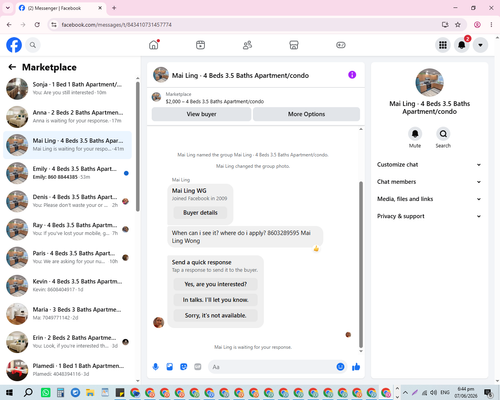The width and height of the screenshot is (500, 400).
Task: Open the Marketplace storefront icon
Action: [294, 45]
